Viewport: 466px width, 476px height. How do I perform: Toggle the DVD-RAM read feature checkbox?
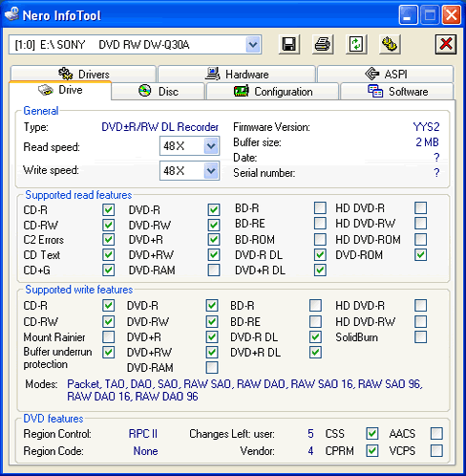(x=214, y=270)
